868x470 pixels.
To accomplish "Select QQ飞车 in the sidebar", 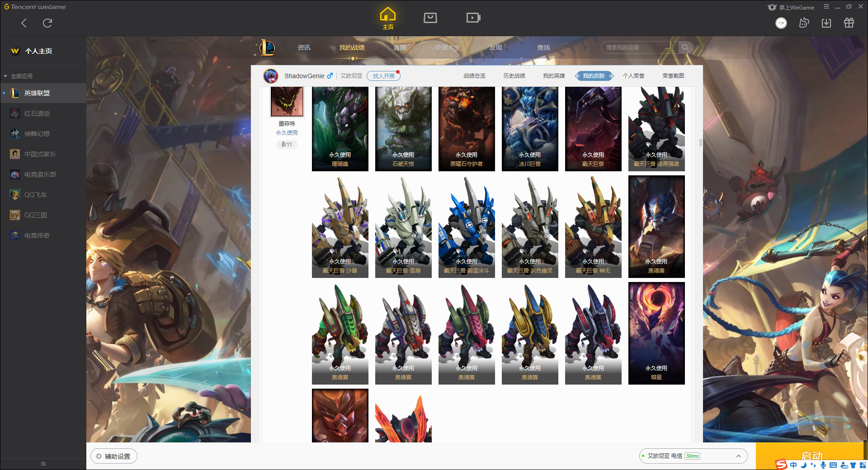I will 43,195.
